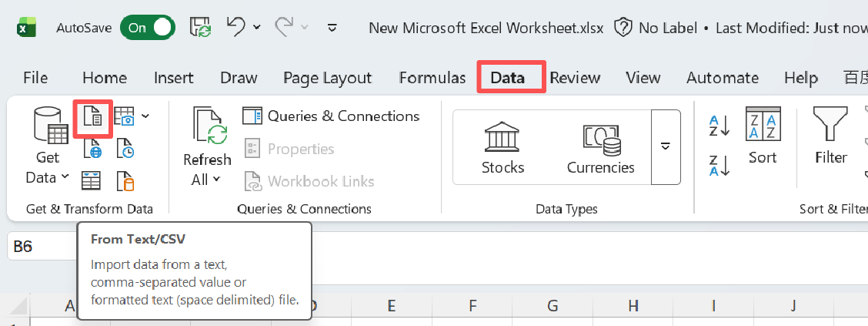Viewport: 868px width, 326px height.
Task: Open the Customize Quick Access Toolbar dropdown
Action: point(332,28)
